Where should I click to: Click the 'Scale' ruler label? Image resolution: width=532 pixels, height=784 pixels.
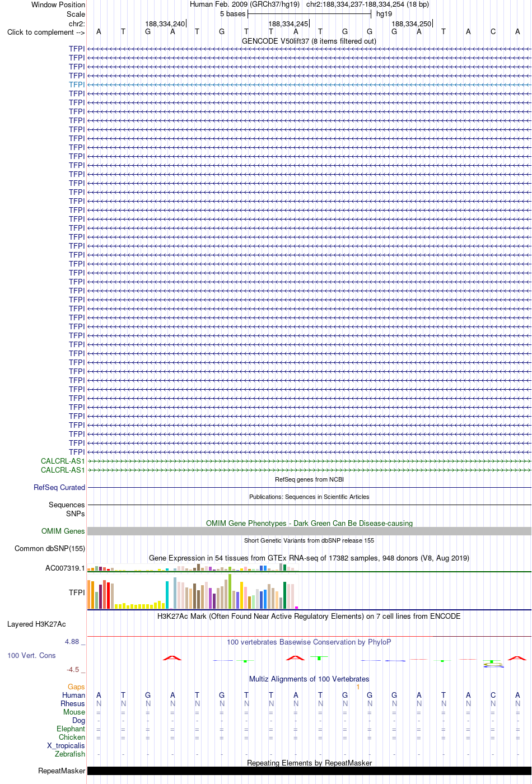tap(76, 14)
